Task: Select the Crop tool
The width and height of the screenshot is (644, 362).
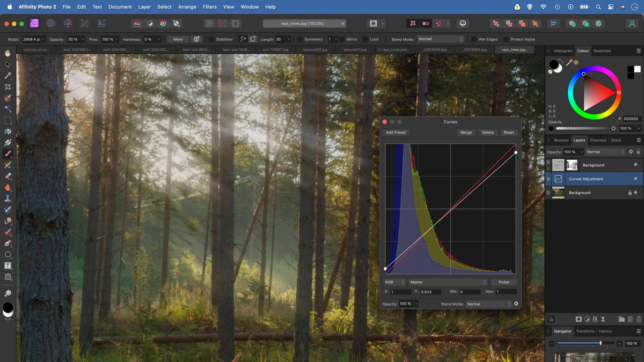Action: tap(8, 86)
